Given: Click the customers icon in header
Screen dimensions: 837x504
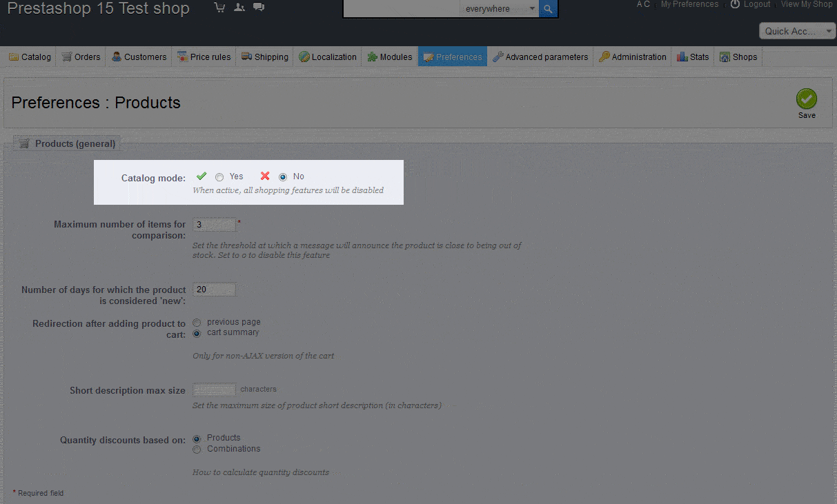Looking at the screenshot, I should pyautogui.click(x=239, y=8).
